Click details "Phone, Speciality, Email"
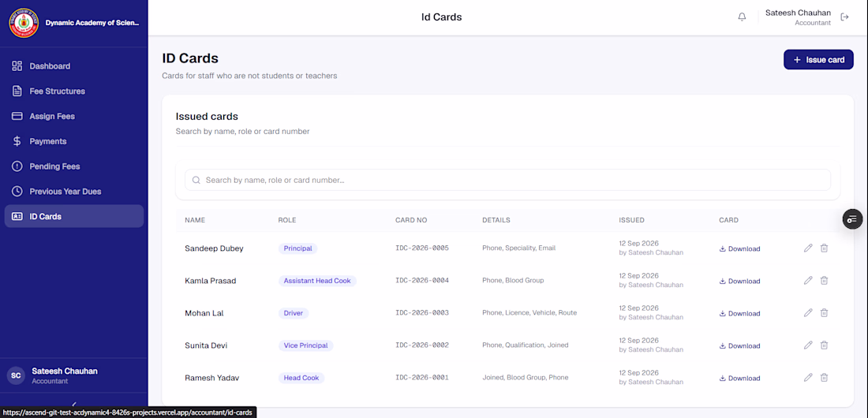 click(518, 248)
